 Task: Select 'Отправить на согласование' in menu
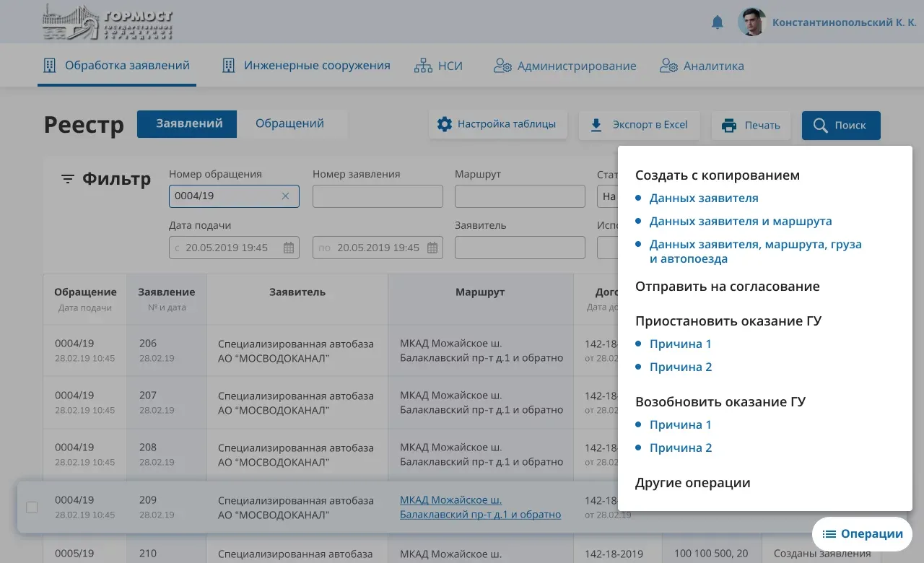point(728,287)
